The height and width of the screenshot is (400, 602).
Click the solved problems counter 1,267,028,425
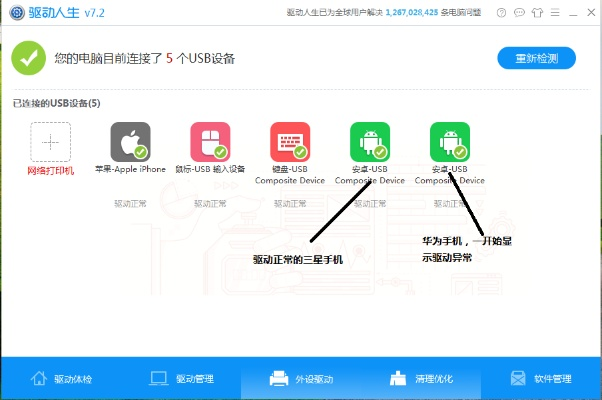(412, 13)
